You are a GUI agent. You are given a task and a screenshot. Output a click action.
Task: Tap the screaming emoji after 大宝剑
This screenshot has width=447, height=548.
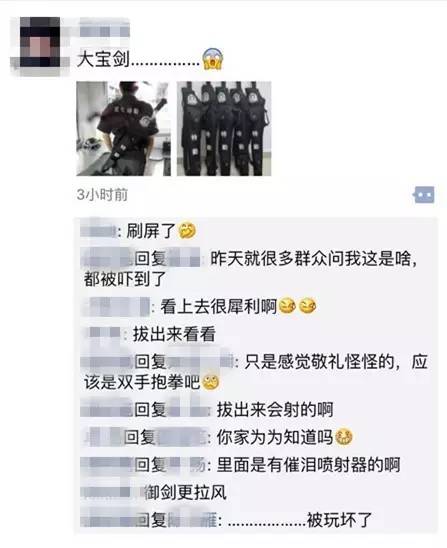click(x=213, y=59)
